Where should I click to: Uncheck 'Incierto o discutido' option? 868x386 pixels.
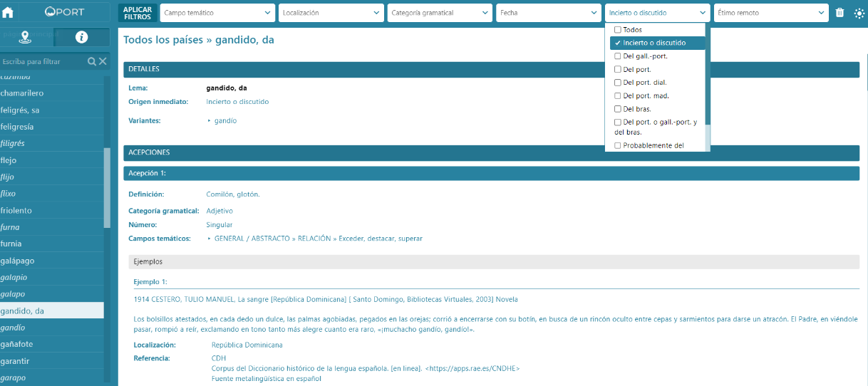(618, 43)
